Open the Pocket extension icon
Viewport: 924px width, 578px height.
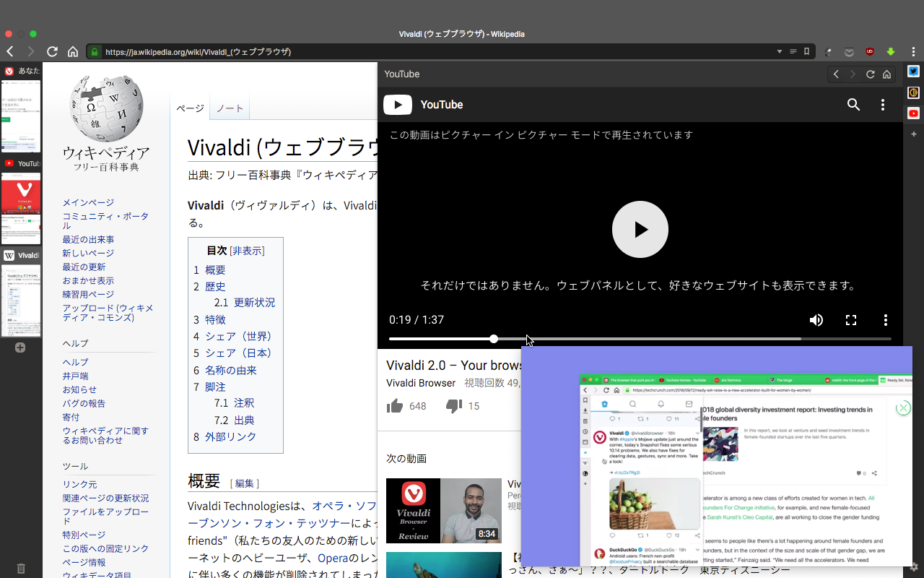[849, 52]
